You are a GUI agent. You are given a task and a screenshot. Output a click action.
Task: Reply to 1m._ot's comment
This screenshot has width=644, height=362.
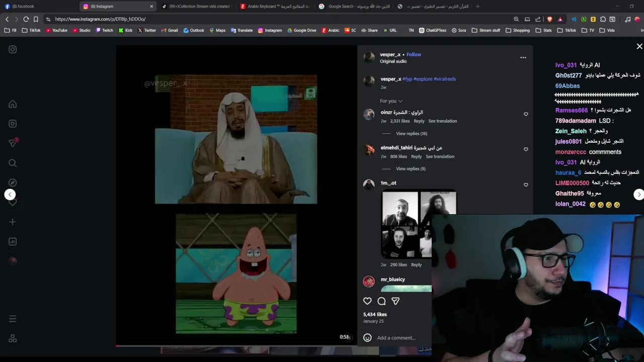click(416, 265)
